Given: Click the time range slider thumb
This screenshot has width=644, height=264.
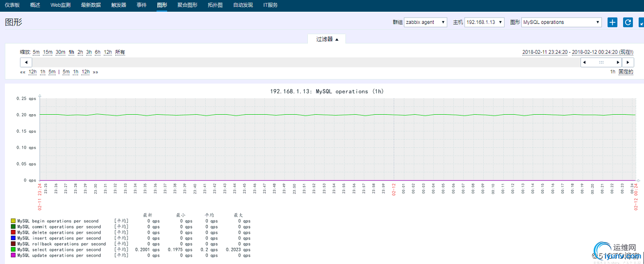Looking at the screenshot, I should (601, 62).
